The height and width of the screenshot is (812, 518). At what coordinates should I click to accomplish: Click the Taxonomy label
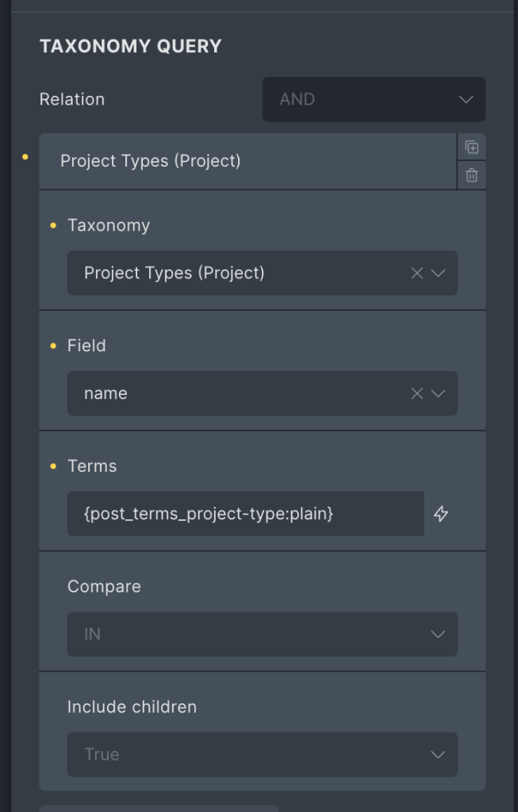109,225
